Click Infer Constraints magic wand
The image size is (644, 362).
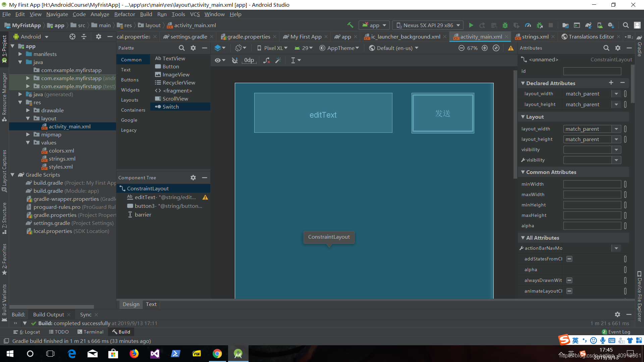coord(278,60)
